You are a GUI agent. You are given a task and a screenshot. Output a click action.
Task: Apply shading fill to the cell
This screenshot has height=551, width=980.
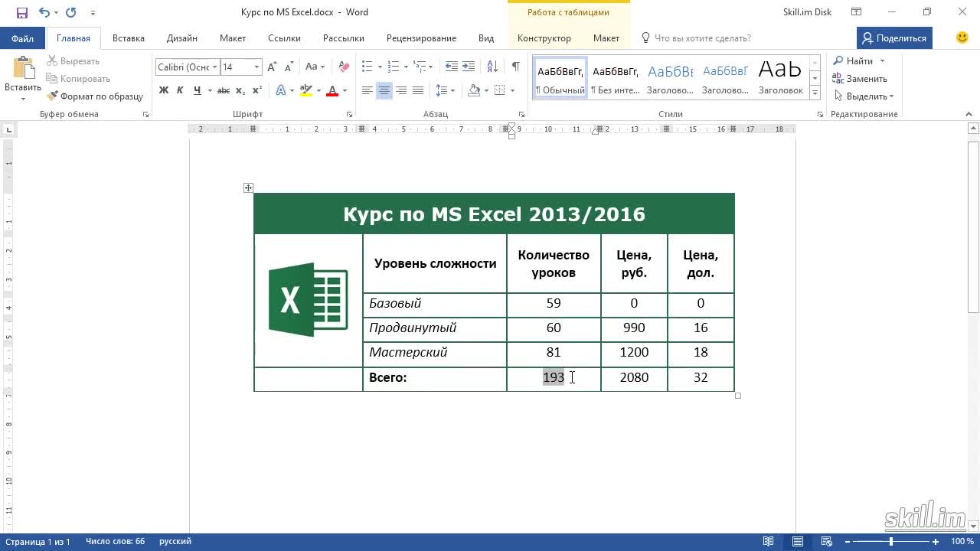coord(474,90)
